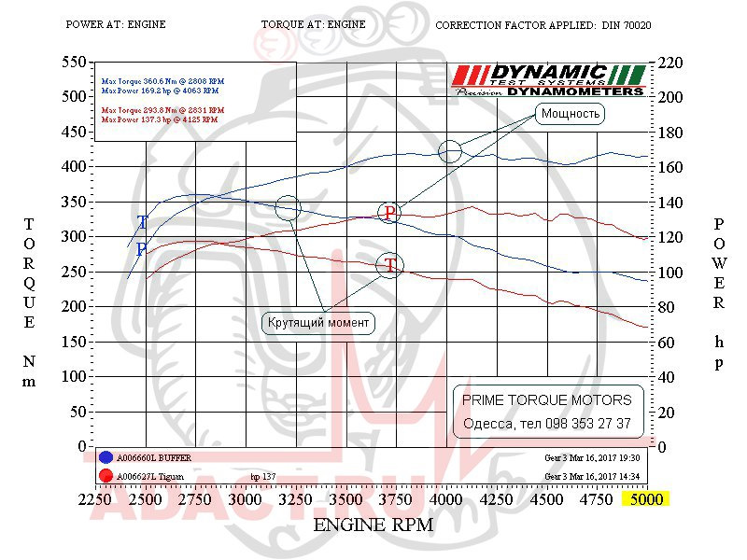The height and width of the screenshot is (560, 747).
Task: Click the highlighted 5000 RPM axis value
Action: point(646,499)
